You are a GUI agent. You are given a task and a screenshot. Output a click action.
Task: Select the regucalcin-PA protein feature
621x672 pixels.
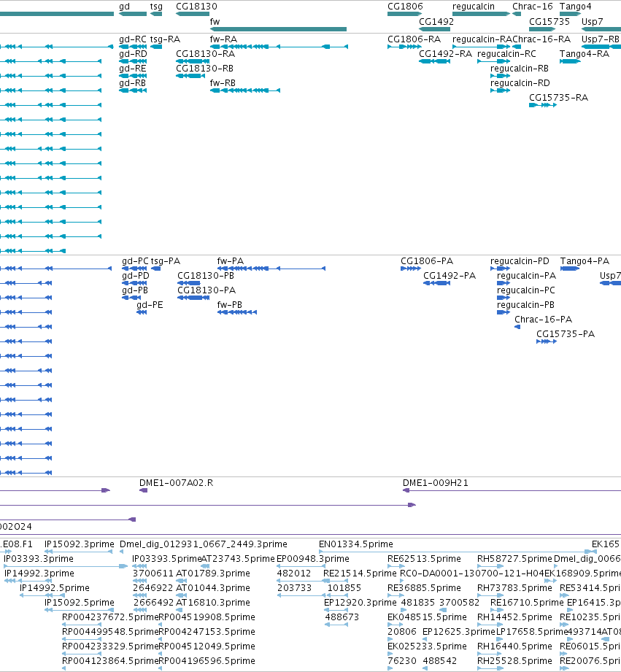click(x=504, y=283)
